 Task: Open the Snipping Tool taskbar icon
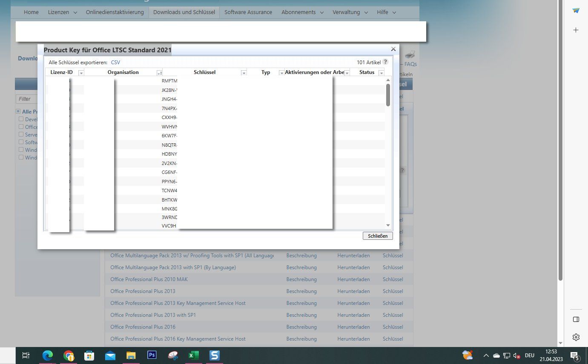[173, 355]
